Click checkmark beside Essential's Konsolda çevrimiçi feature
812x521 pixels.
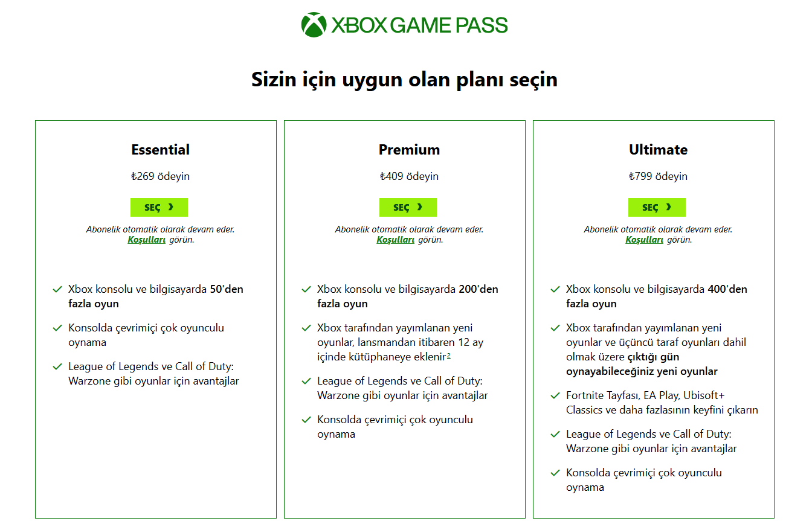57,328
